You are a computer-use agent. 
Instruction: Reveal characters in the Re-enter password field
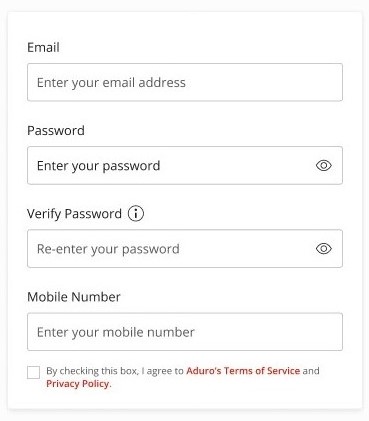[323, 248]
